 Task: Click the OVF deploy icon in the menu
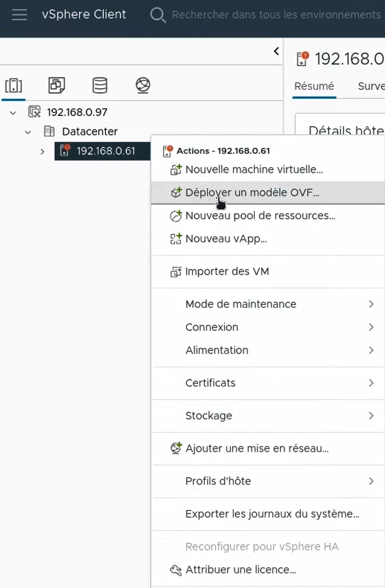pyautogui.click(x=175, y=191)
